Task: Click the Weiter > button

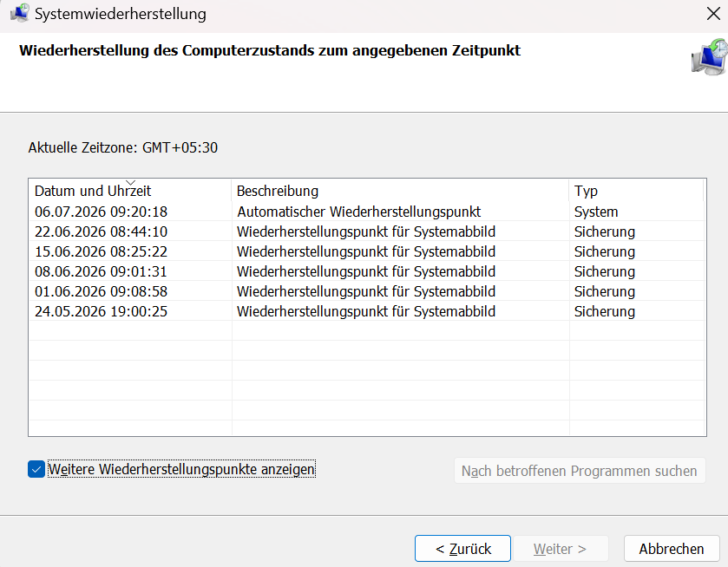Action: point(560,549)
